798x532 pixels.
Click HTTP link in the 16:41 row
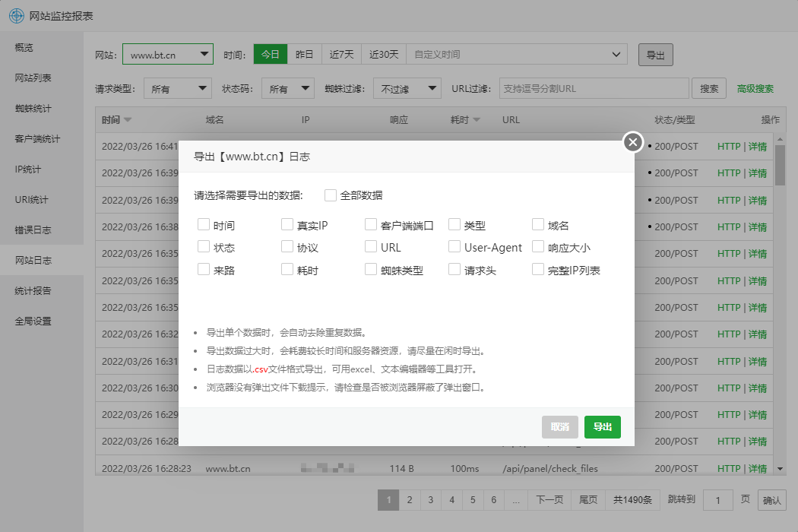729,147
